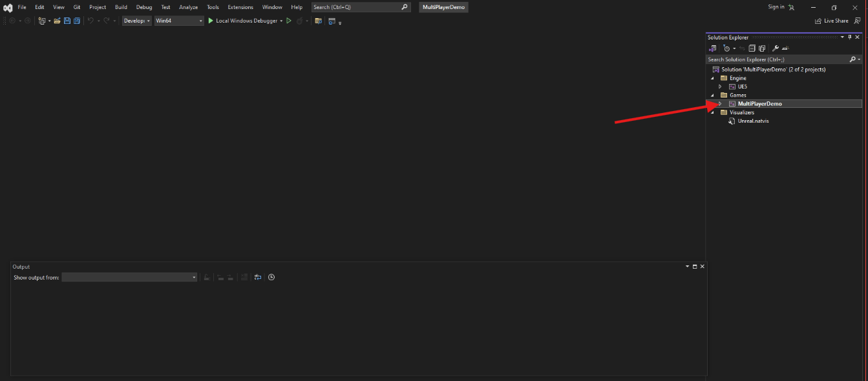Screen dimensions: 868x381
Task: Click the Search Solution Explorer field
Action: (x=776, y=59)
